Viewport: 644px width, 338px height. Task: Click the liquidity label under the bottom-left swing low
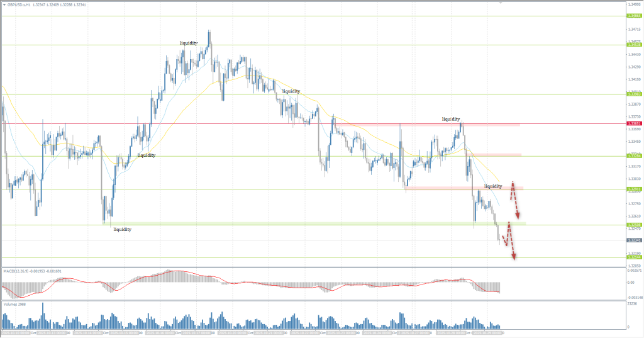click(122, 230)
